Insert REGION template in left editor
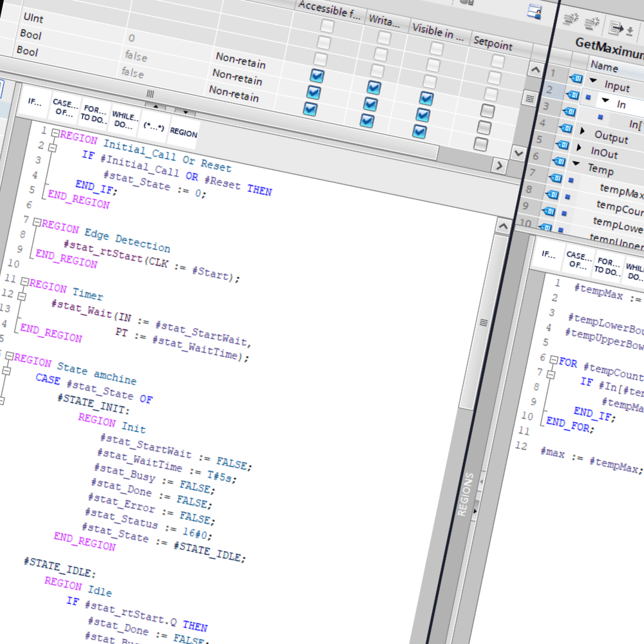 click(x=184, y=132)
